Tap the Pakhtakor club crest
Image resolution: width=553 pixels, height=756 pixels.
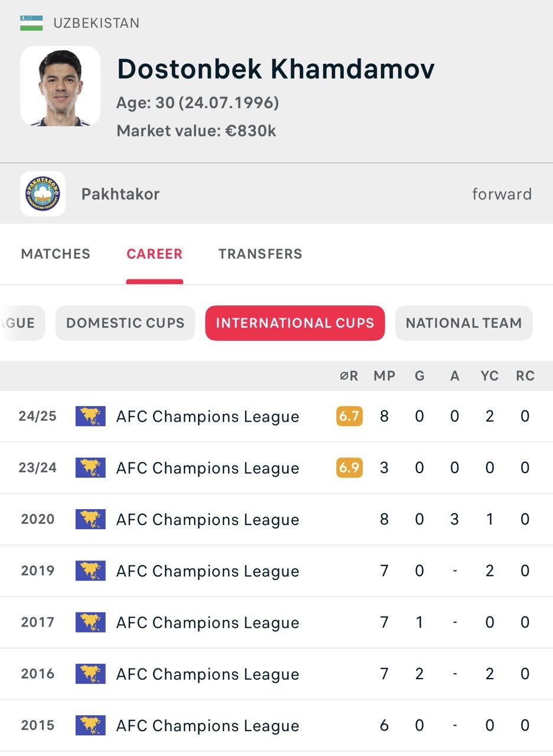click(x=43, y=194)
